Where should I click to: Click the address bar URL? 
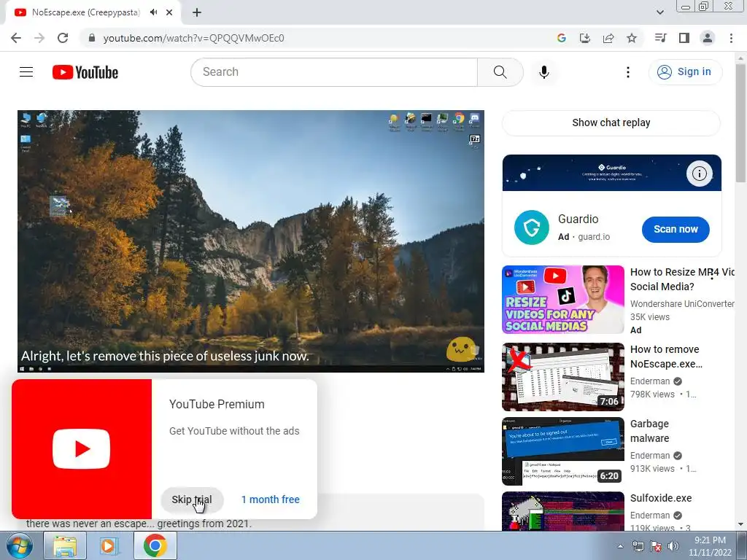point(193,38)
